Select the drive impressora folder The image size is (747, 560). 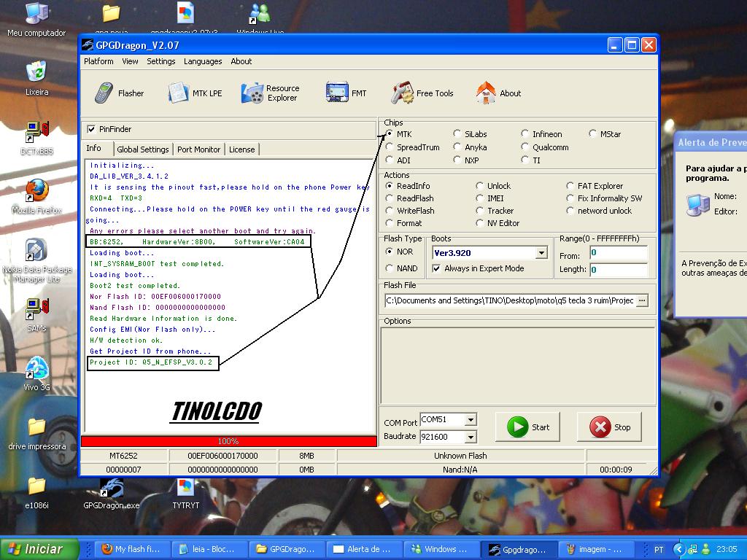click(x=36, y=433)
